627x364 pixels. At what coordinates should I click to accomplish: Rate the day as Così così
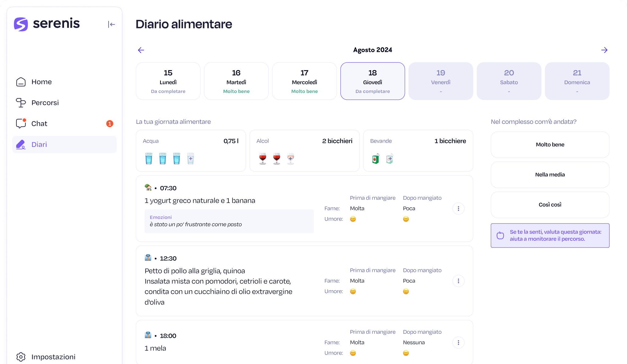click(550, 205)
